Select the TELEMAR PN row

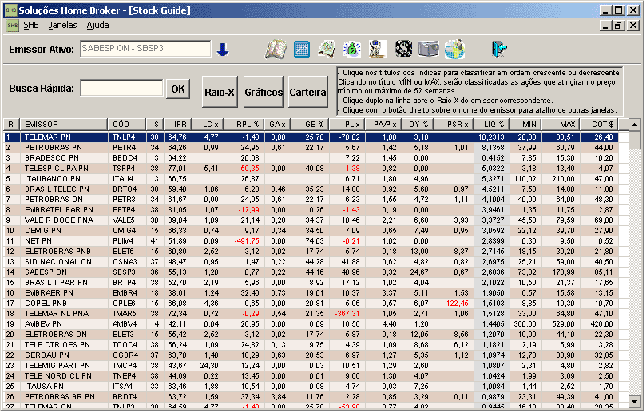click(x=311, y=137)
